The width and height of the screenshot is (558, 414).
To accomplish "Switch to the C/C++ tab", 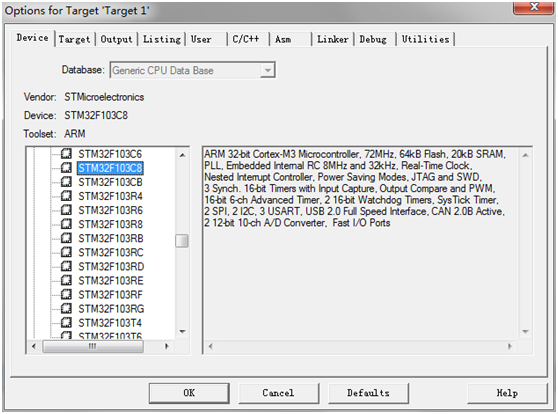I will (x=246, y=39).
